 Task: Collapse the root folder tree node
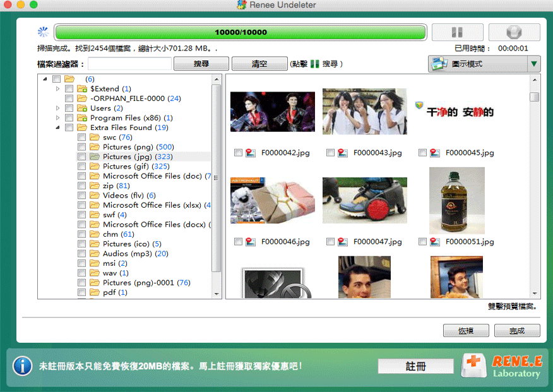point(45,79)
